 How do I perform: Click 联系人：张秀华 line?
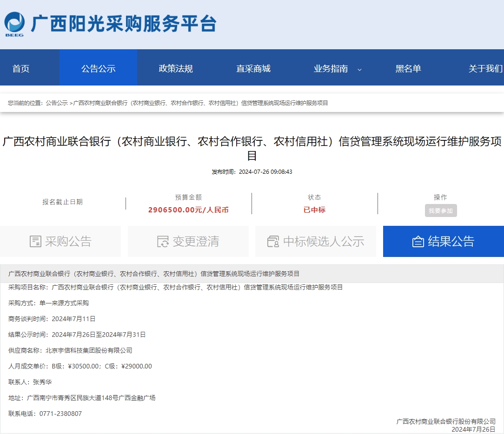pyautogui.click(x=30, y=382)
